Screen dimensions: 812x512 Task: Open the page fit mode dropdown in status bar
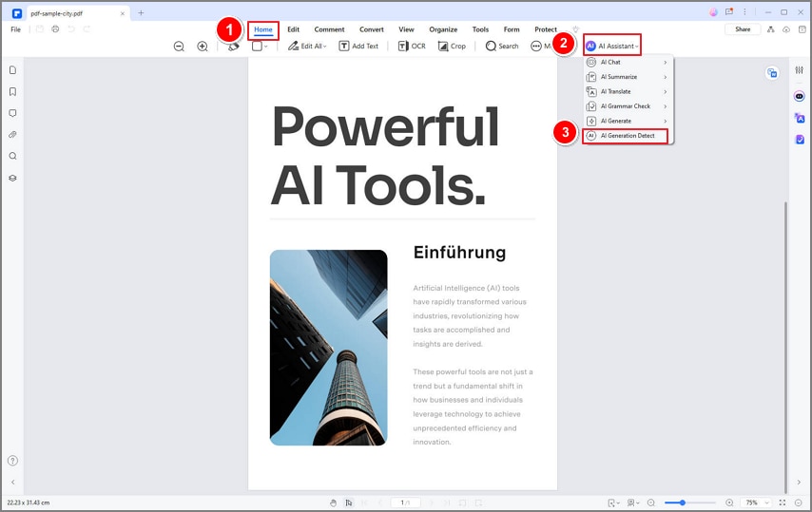click(x=614, y=503)
